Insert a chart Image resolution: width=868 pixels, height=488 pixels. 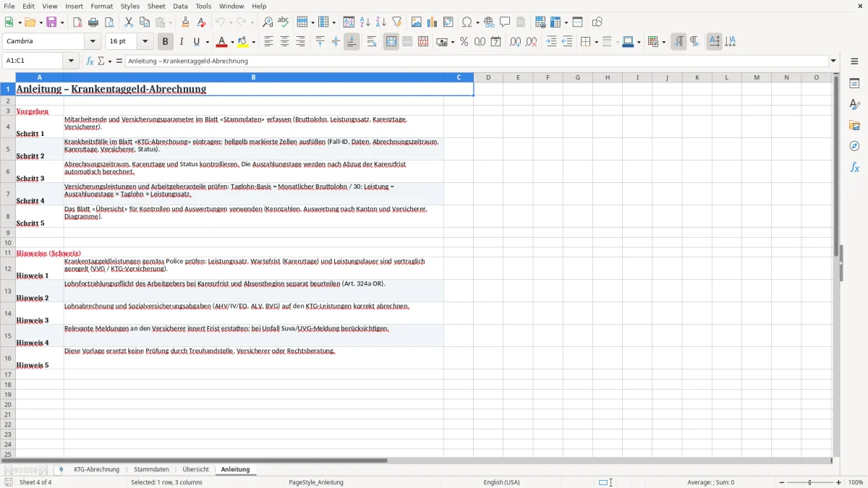click(433, 22)
